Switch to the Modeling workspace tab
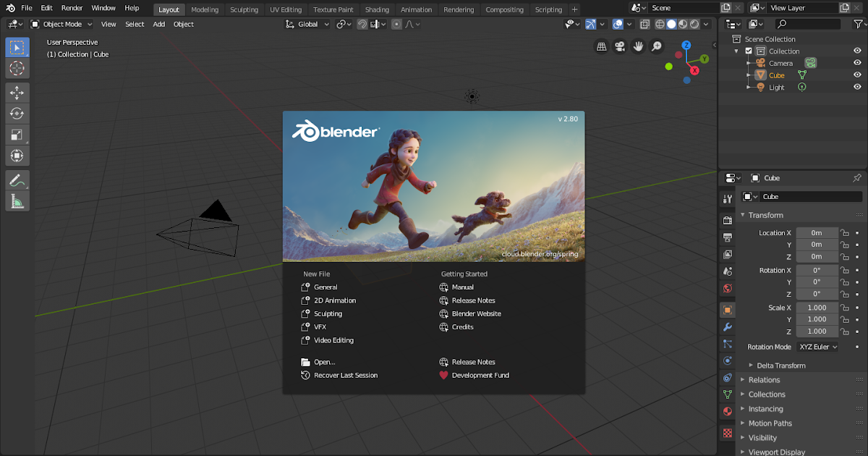The image size is (868, 456). click(x=205, y=9)
